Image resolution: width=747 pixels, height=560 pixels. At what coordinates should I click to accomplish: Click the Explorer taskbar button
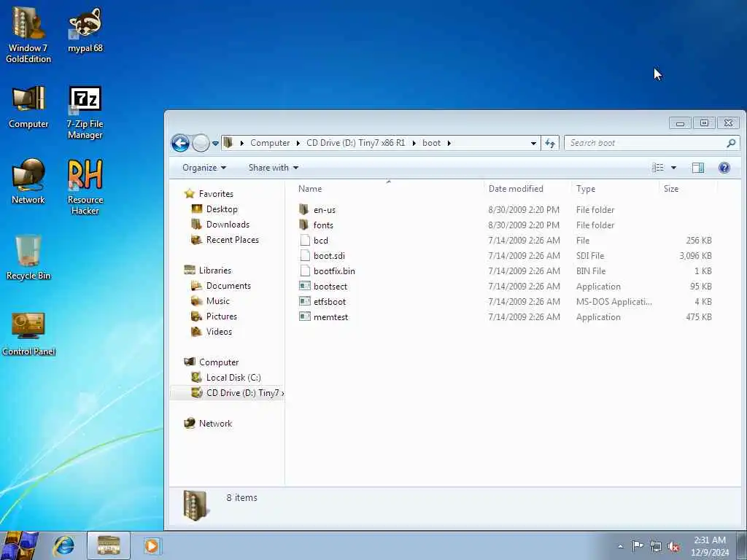(109, 545)
